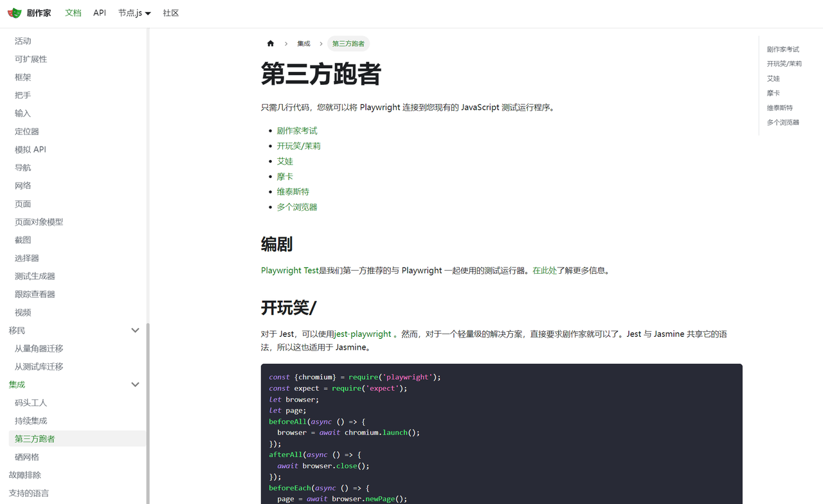Click the 集成 sidebar category label
Viewport: 823px width, 504px height.
pyautogui.click(x=17, y=384)
